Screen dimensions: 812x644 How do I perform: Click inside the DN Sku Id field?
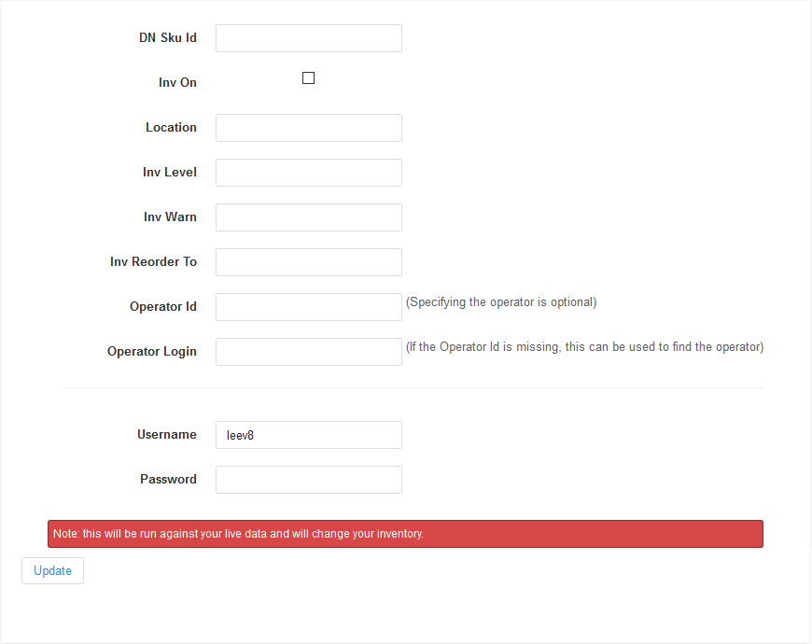click(308, 37)
